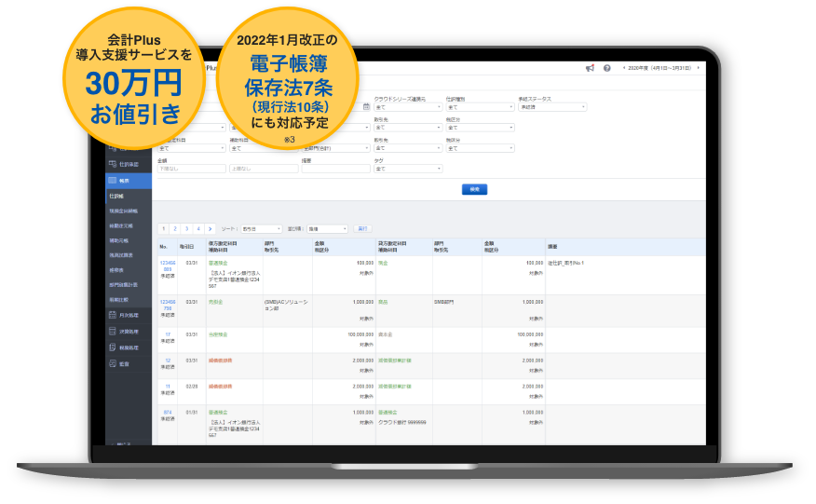This screenshot has height=504, width=816.
Task: Click the 2020年度 fiscal year label
Action: point(660,68)
